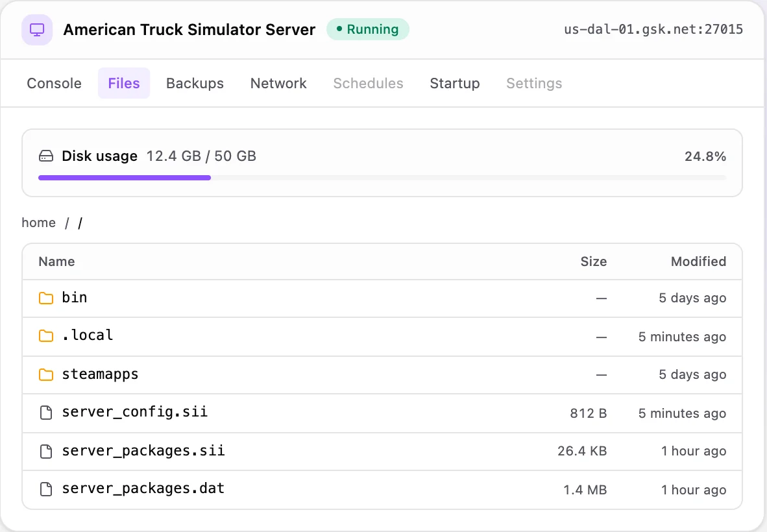
Task: Open the Schedules tab
Action: coord(369,83)
